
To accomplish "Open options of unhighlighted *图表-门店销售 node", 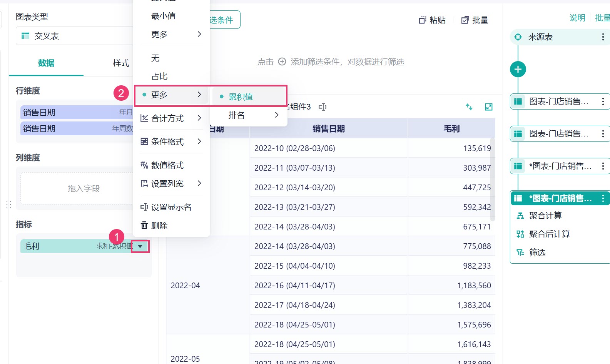I will coord(603,166).
